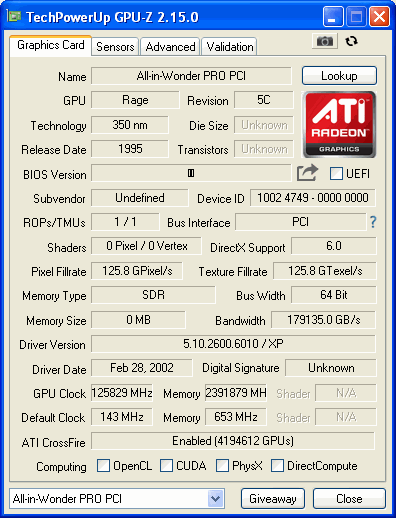Click the Lookup button
This screenshot has height=518, width=396.
coord(339,76)
